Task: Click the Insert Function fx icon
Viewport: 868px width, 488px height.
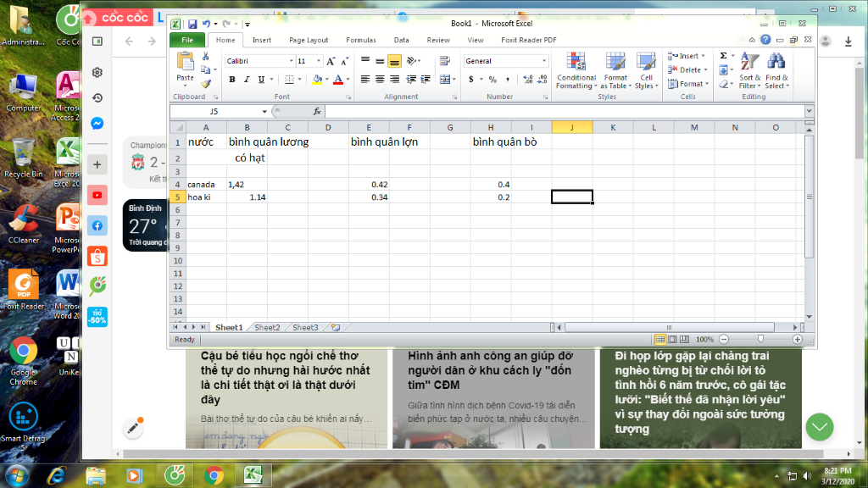Action: click(x=317, y=111)
